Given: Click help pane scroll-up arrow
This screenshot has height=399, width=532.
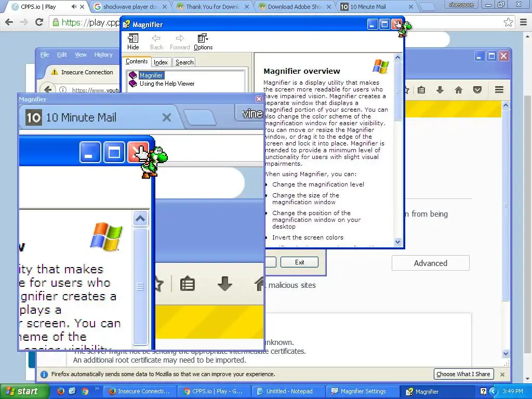Looking at the screenshot, I should tap(397, 57).
